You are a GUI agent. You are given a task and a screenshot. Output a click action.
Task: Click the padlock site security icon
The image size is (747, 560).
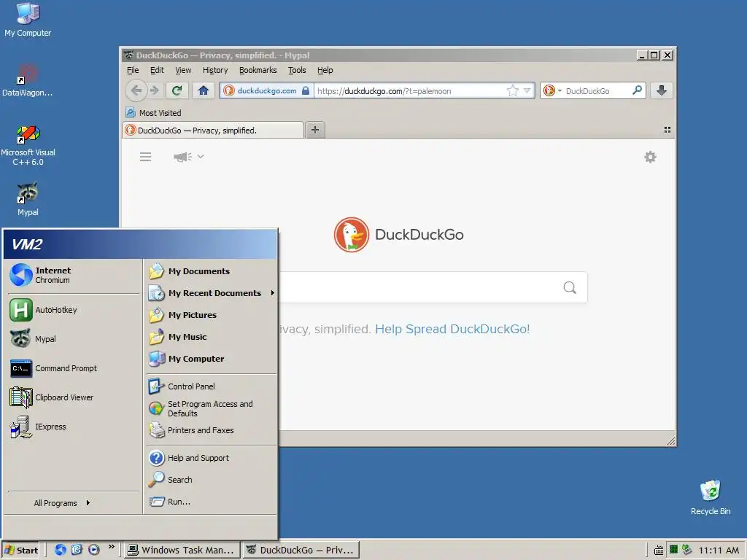306,90
